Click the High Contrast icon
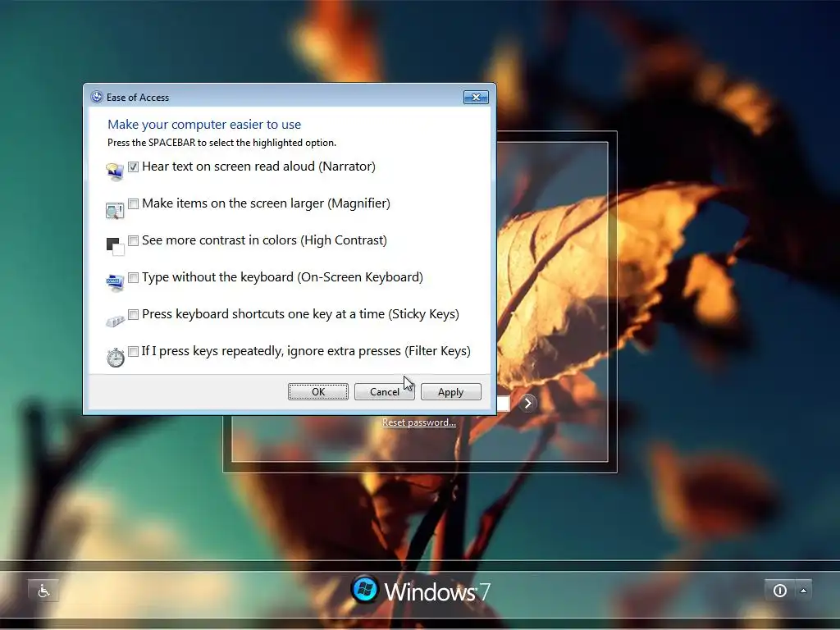The width and height of the screenshot is (840, 630). point(115,246)
